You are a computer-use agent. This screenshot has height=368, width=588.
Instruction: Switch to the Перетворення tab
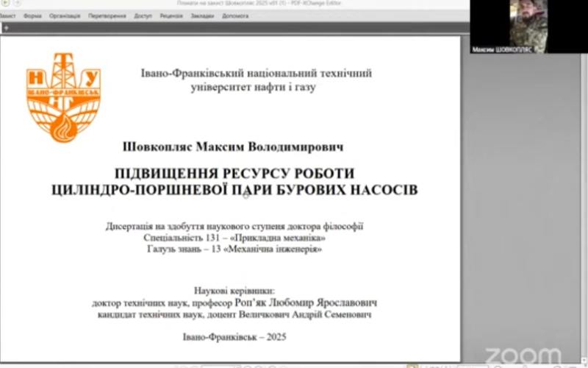pyautogui.click(x=107, y=15)
